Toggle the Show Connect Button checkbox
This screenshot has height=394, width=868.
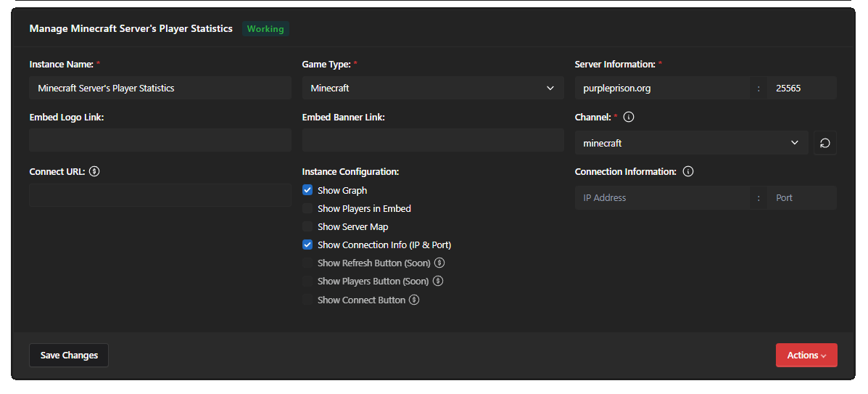coord(307,300)
